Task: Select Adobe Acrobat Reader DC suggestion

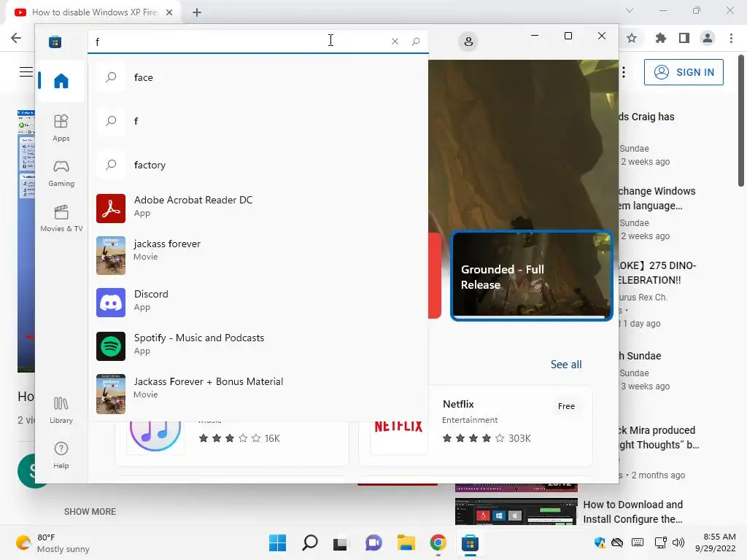Action: tap(258, 208)
